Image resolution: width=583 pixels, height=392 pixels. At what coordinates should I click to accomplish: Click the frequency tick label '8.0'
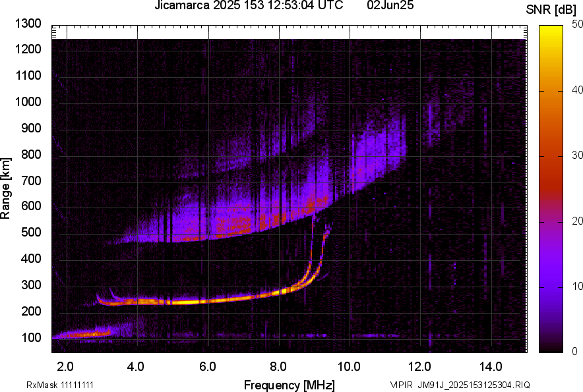point(278,367)
